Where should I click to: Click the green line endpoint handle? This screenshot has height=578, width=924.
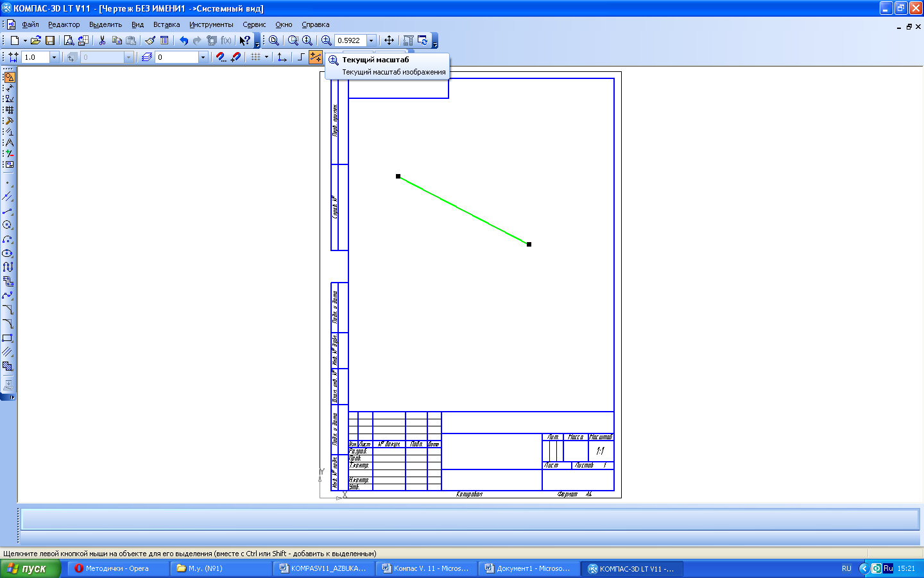pos(529,244)
